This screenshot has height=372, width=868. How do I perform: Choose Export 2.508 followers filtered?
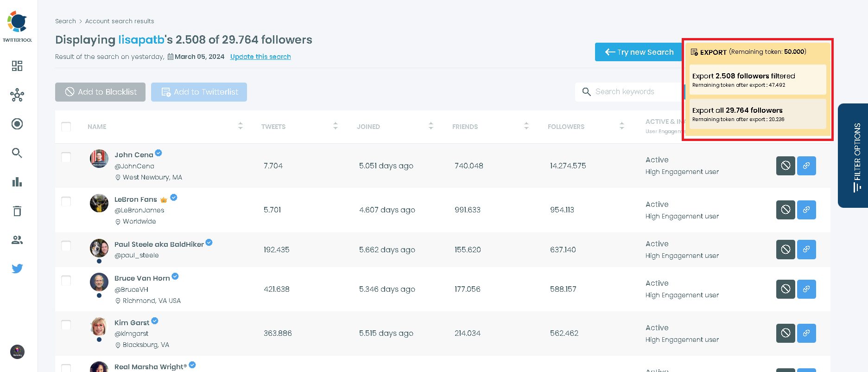(x=758, y=80)
